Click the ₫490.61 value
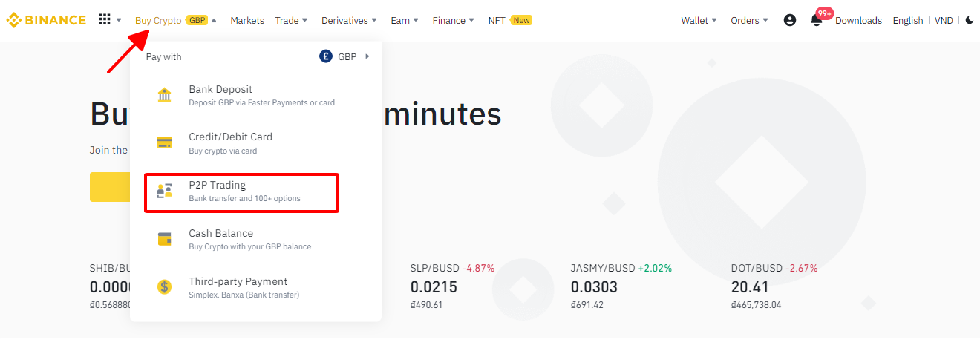This screenshot has height=354, width=980. coord(426,305)
